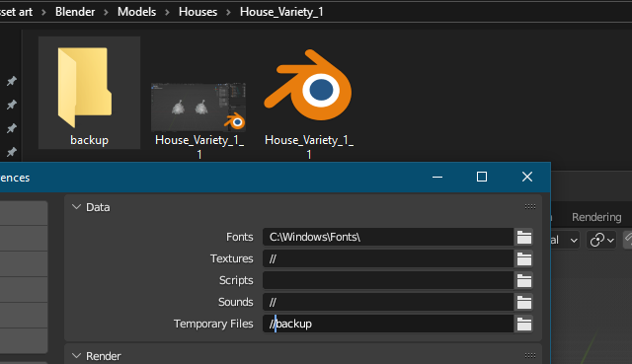Collapse the Data panel
Screen dimensions: 632x364
point(76,207)
